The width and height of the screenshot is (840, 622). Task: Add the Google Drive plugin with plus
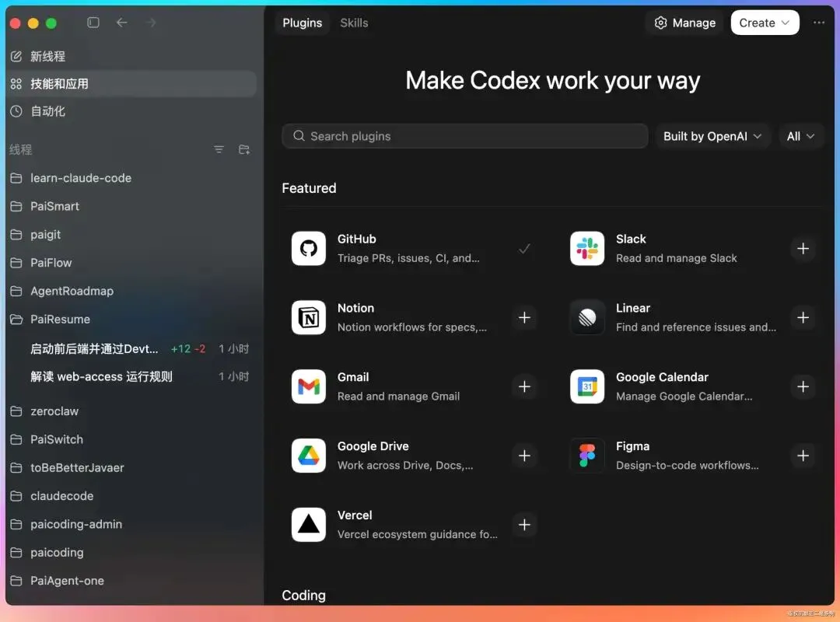coord(524,456)
